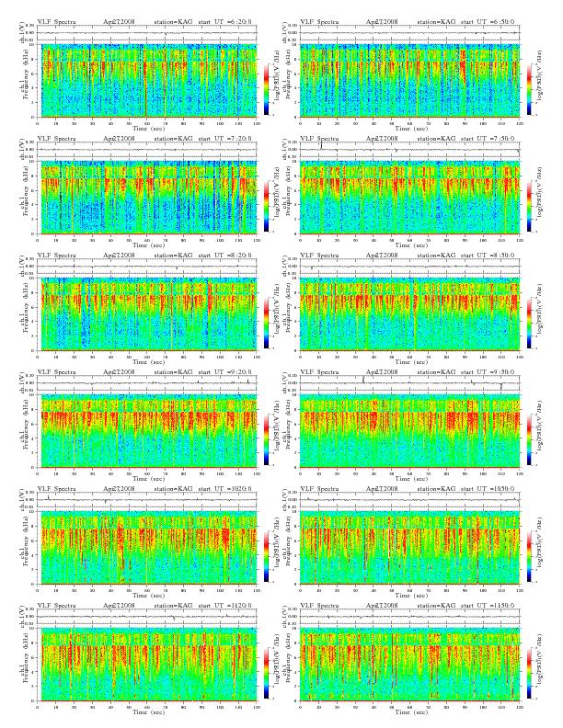Click the title text 'start UT =6:50:0'
Image resolution: width=563 pixels, height=728 pixels.
[x=488, y=21]
